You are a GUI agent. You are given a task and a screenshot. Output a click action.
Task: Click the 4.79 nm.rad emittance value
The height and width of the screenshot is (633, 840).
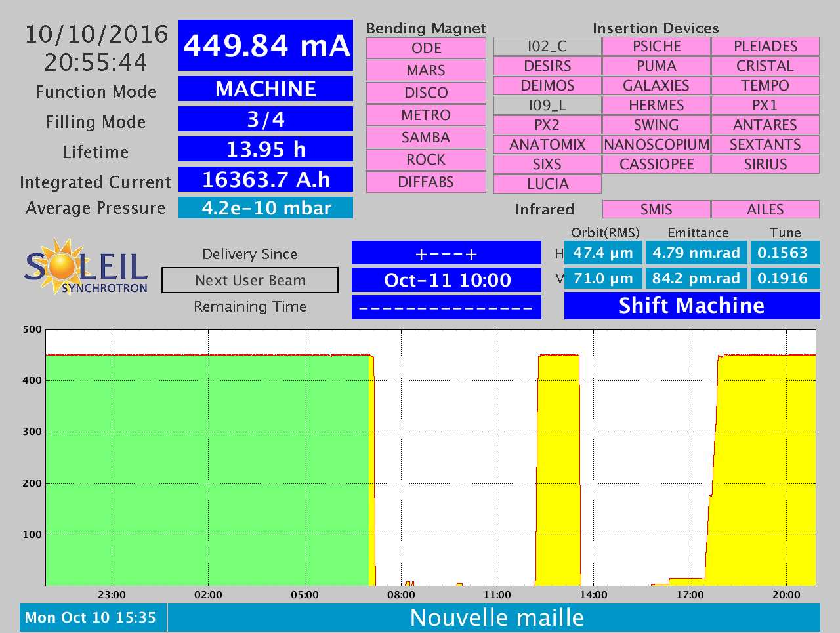(x=696, y=253)
